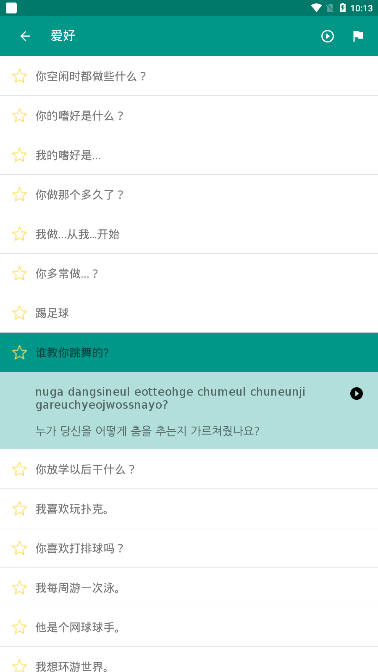Tap the play-all circle icon in header
Screen dimensions: 378x672
(327, 36)
